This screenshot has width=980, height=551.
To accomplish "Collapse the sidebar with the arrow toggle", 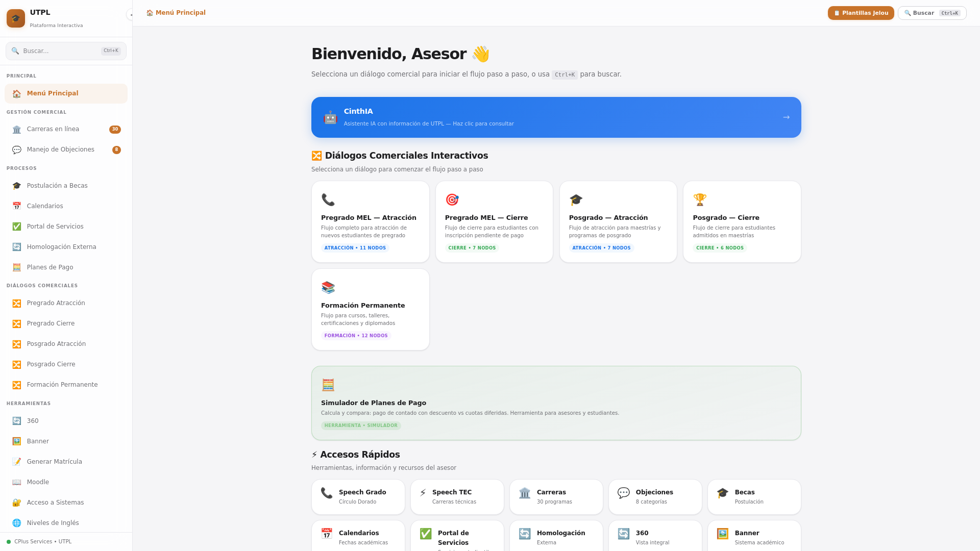I will 130,15.
